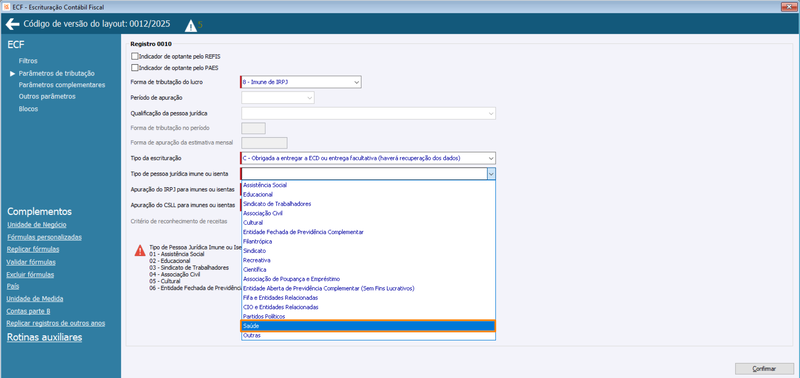Go to Outros parâmetros
The image size is (800, 378).
click(47, 96)
